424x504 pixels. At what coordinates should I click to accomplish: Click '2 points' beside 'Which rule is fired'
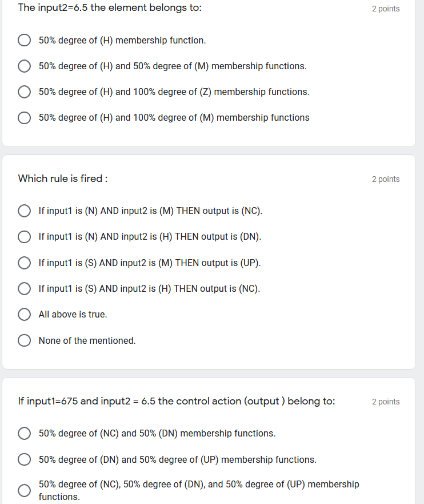click(x=386, y=179)
